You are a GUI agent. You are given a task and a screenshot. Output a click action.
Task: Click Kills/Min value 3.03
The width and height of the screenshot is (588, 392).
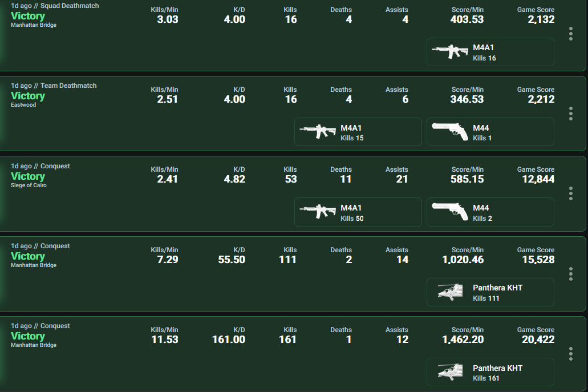point(168,19)
